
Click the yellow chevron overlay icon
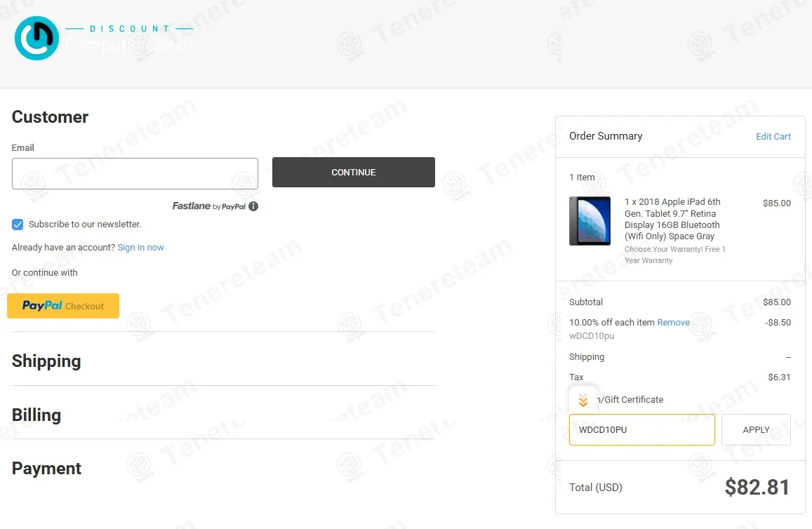point(583,400)
